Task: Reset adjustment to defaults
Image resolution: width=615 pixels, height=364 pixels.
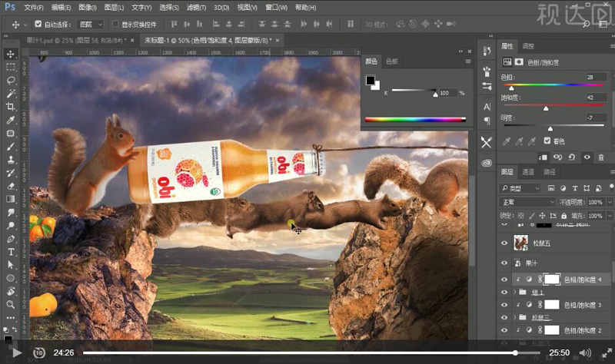Action: pyautogui.click(x=572, y=157)
